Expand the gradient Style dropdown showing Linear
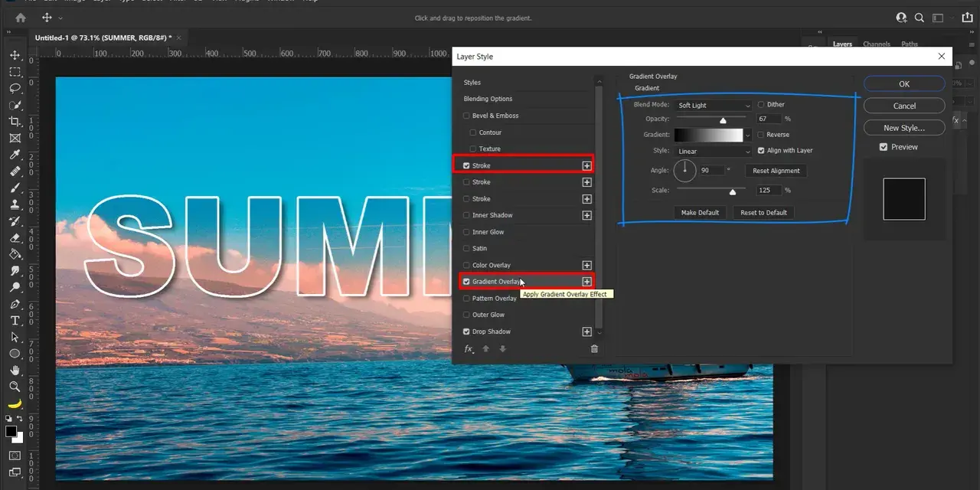This screenshot has height=490, width=980. pos(714,152)
